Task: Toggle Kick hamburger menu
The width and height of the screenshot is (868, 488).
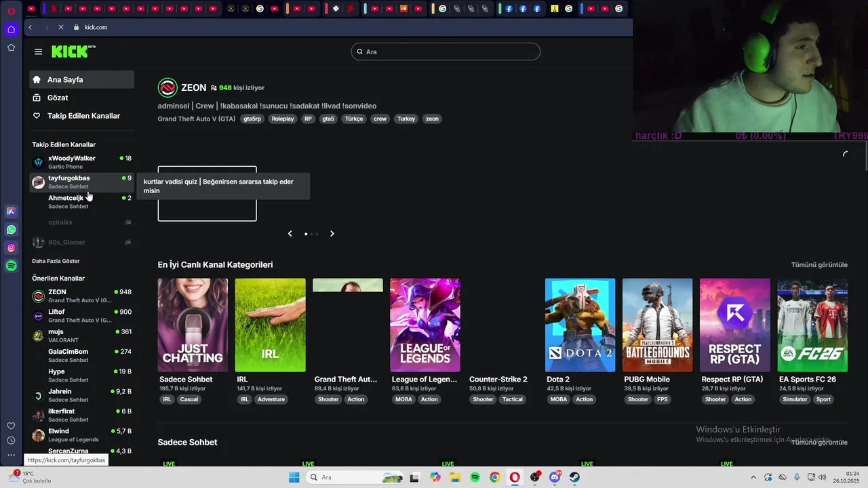Action: (x=38, y=52)
